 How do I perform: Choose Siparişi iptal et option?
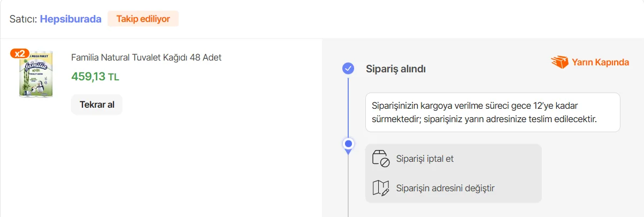tap(425, 159)
